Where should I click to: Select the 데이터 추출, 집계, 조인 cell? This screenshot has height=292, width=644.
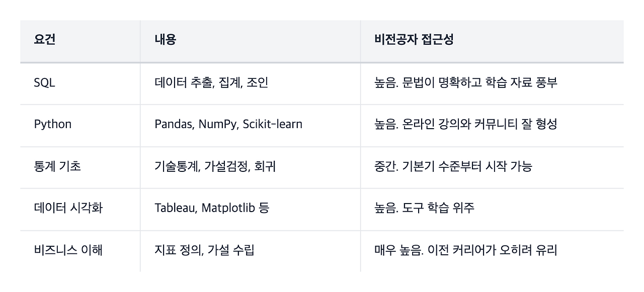[251, 83]
